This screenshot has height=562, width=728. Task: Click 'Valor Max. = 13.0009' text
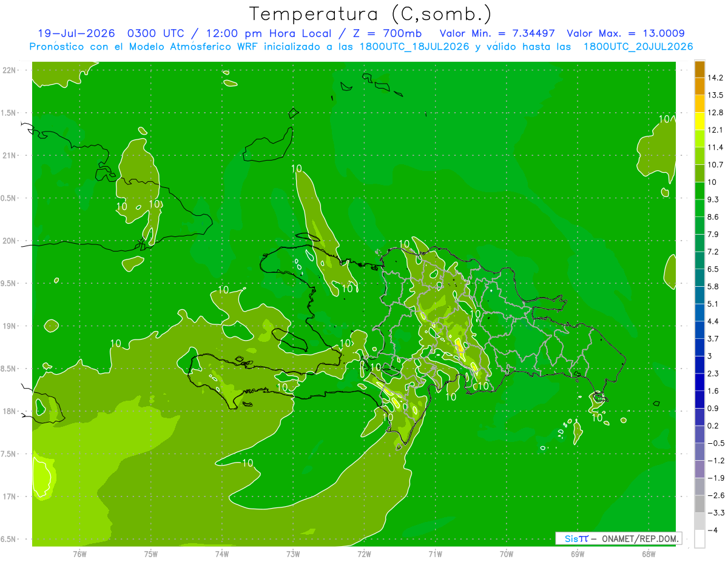coord(625,33)
